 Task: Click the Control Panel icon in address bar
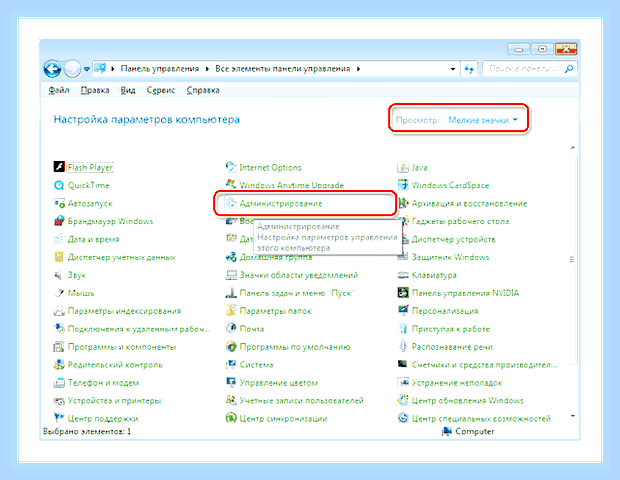coord(101,68)
